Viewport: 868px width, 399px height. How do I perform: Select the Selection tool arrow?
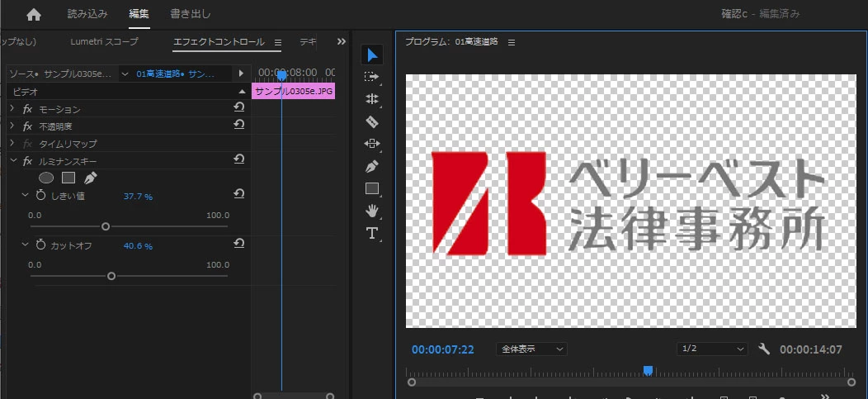click(x=372, y=55)
